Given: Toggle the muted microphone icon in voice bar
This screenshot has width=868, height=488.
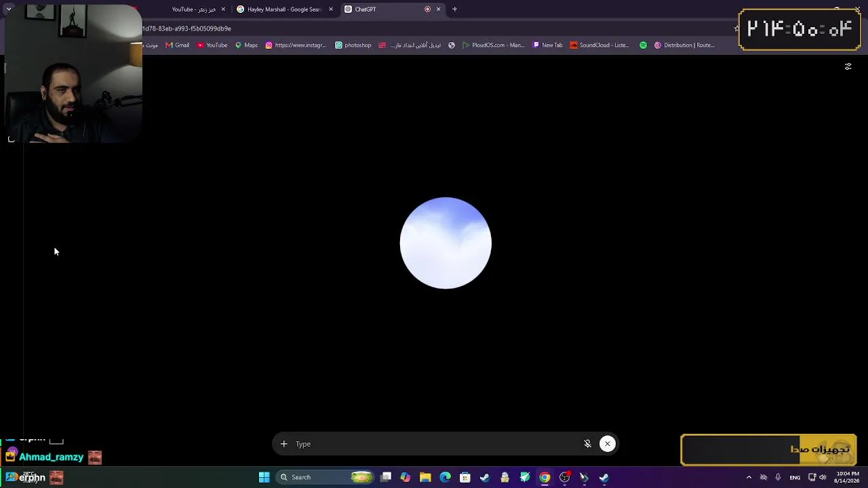Looking at the screenshot, I should [x=588, y=444].
